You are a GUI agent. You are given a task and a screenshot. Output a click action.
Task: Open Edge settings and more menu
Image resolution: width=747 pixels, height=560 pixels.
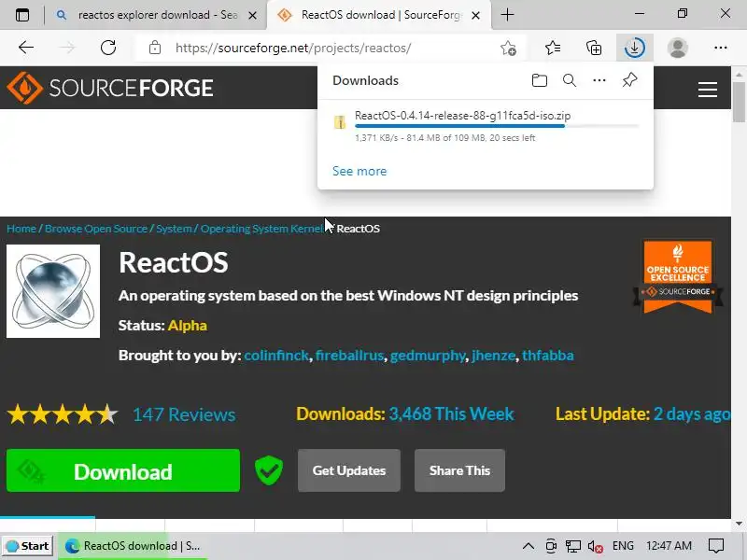[x=720, y=48]
